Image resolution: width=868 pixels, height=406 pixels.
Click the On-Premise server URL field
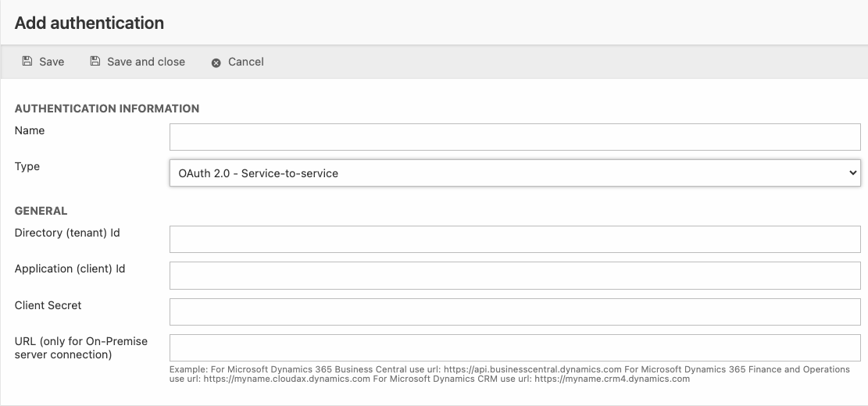coord(514,347)
